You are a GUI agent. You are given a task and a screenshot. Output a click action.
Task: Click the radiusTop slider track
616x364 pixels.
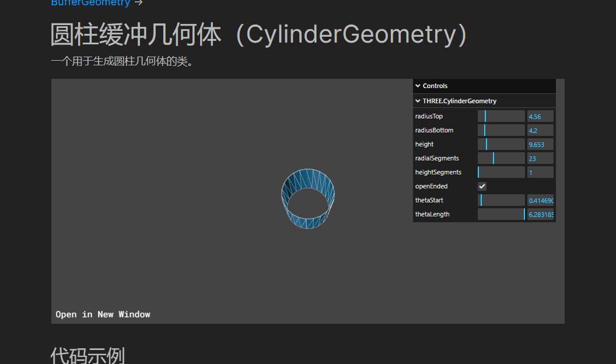501,116
